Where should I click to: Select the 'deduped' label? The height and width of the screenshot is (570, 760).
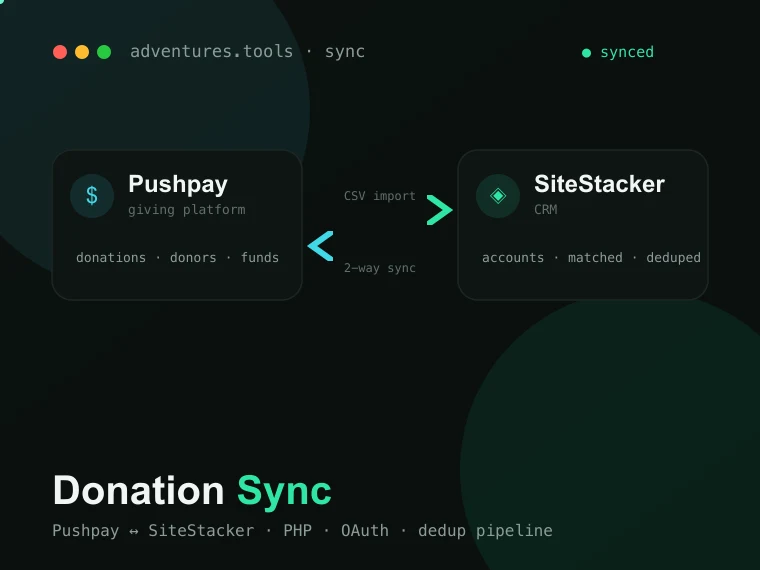click(673, 257)
